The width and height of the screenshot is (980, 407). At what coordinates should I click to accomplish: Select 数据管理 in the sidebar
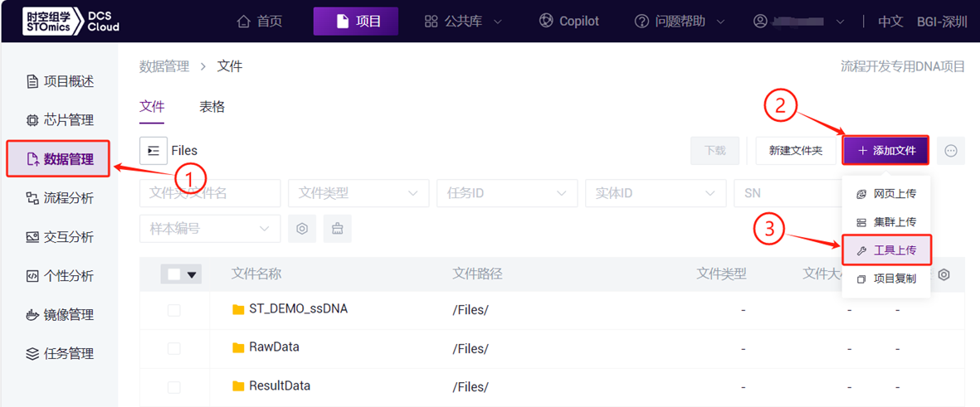(x=58, y=159)
